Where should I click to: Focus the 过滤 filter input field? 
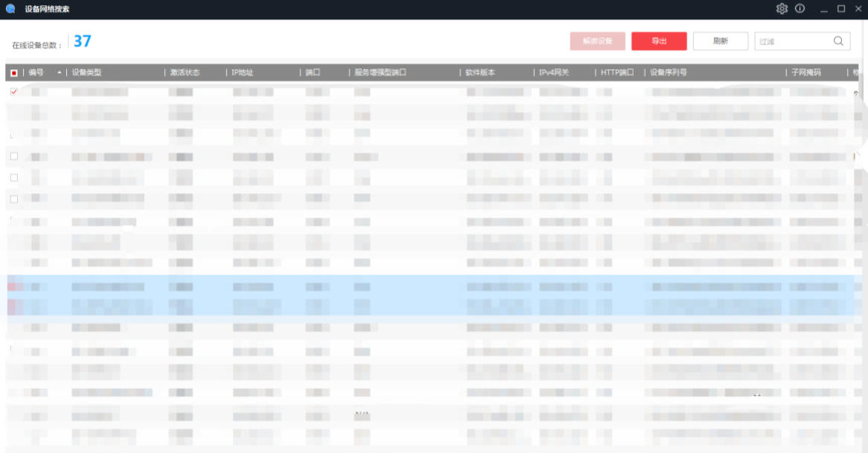(791, 42)
